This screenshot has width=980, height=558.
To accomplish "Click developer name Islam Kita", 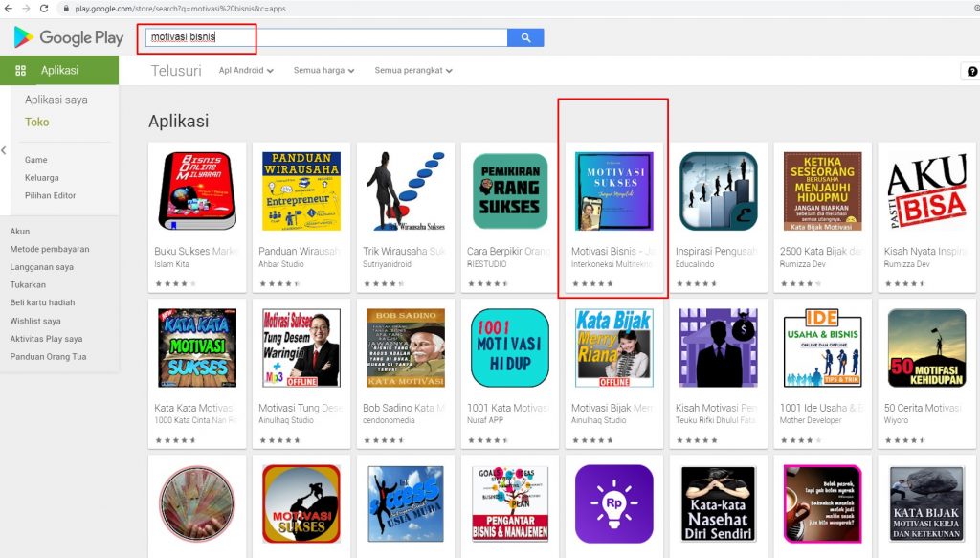I will pos(172,264).
